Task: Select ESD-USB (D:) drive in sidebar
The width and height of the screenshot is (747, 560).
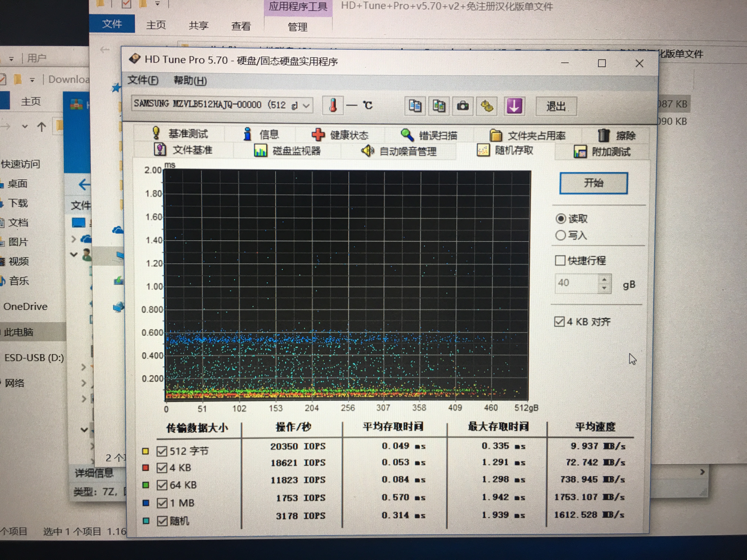Action: pyautogui.click(x=34, y=358)
